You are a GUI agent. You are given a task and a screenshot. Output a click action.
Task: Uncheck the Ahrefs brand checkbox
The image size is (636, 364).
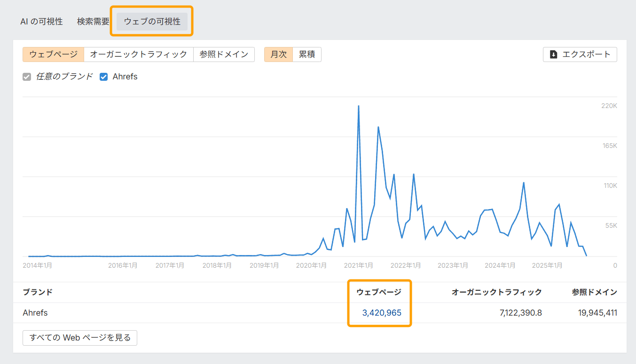click(x=103, y=77)
